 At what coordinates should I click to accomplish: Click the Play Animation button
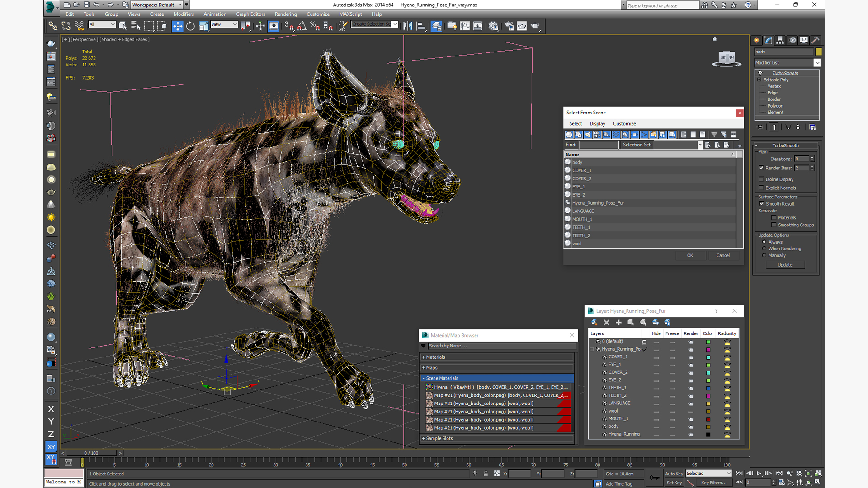759,474
